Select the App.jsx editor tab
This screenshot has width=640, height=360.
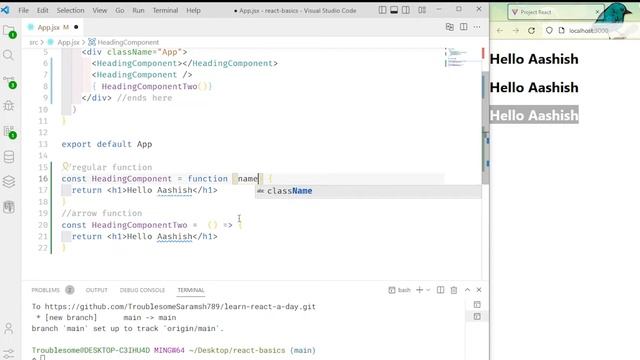[x=52, y=27]
